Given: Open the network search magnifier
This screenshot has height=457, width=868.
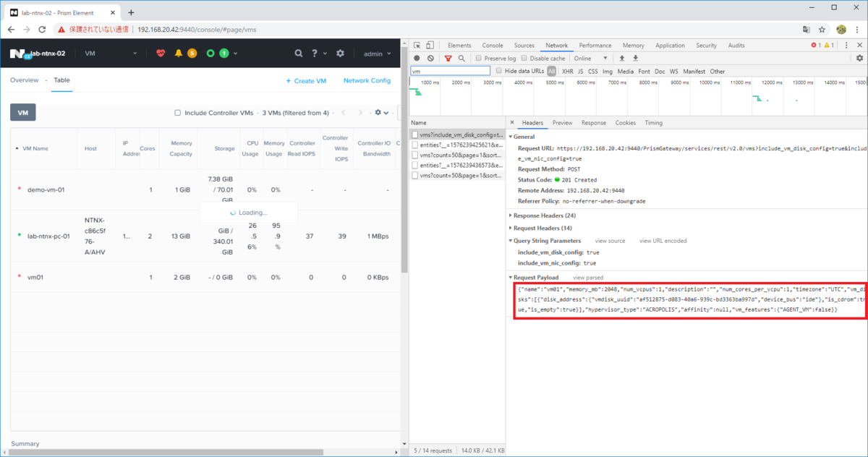Looking at the screenshot, I should click(x=461, y=58).
